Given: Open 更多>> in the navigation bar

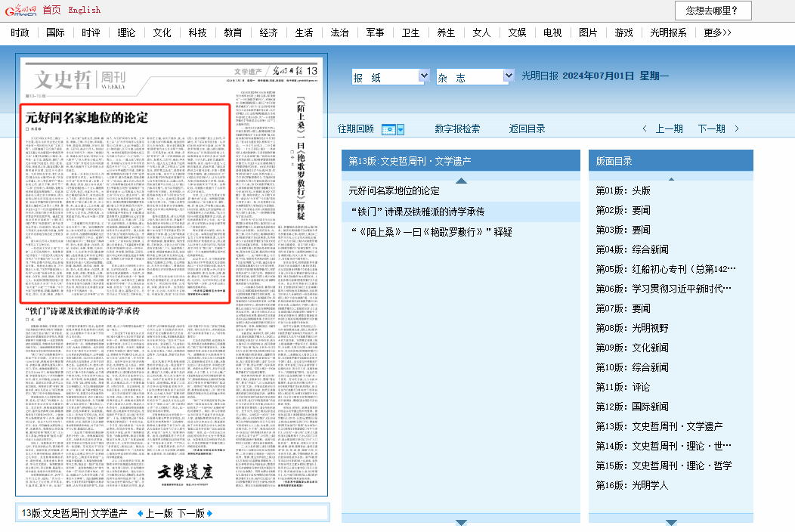Looking at the screenshot, I should click(717, 32).
